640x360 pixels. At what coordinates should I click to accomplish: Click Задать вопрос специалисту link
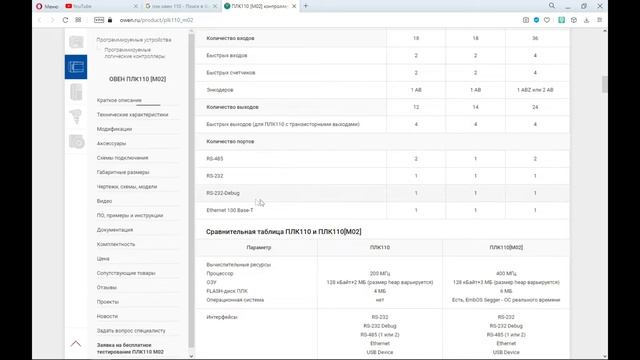(x=131, y=331)
